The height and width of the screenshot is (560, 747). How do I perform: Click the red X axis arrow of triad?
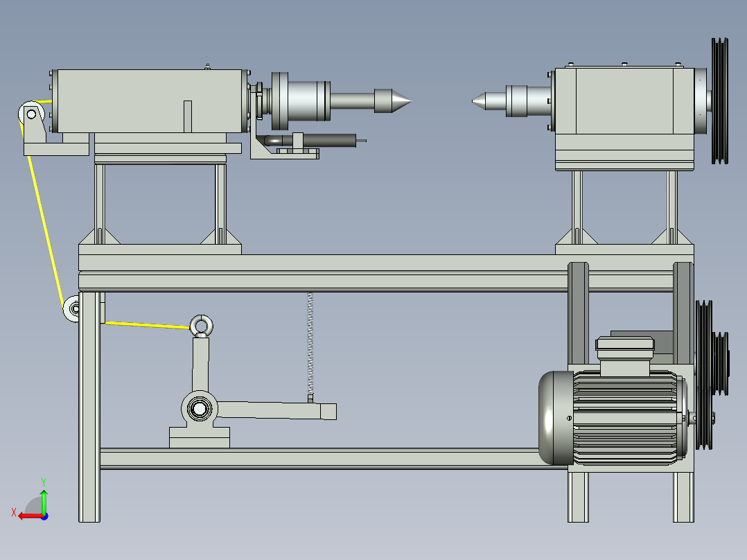click(31, 516)
